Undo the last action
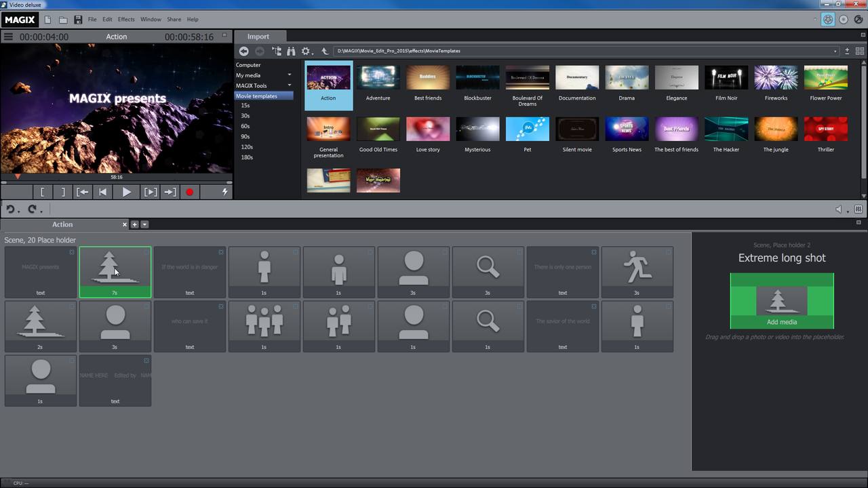Viewport: 868px width, 488px height. coord(12,209)
